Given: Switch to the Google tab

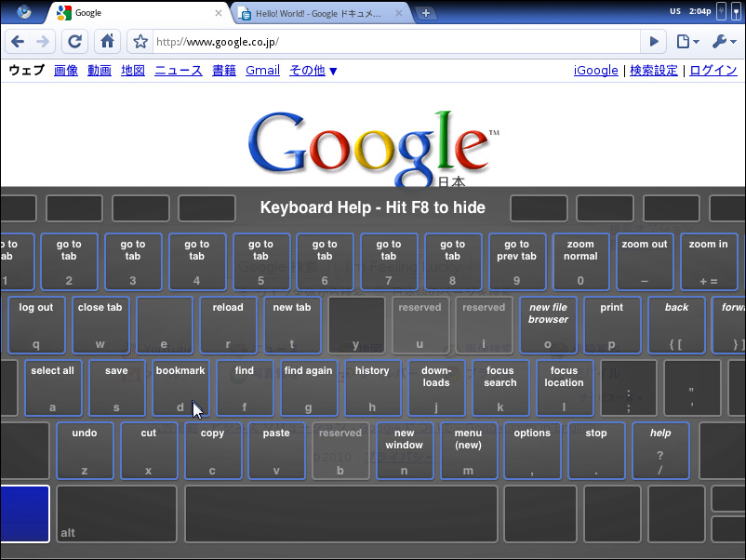Looking at the screenshot, I should 138,13.
